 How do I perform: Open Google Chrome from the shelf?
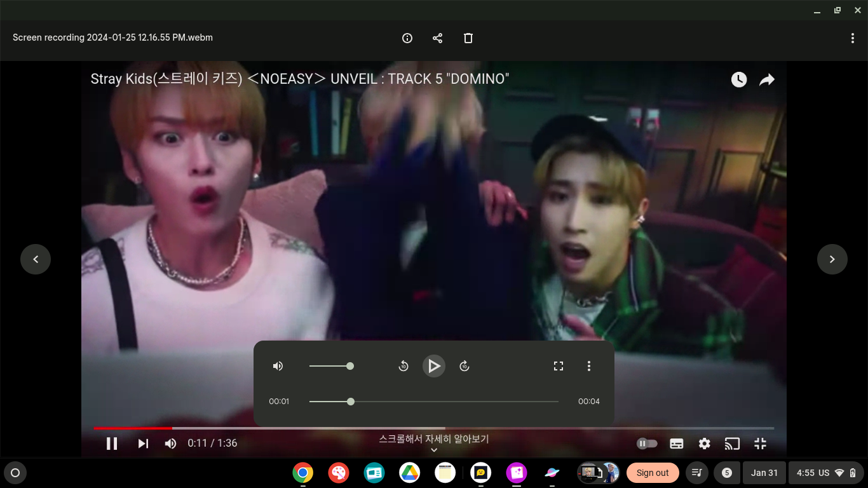click(303, 473)
